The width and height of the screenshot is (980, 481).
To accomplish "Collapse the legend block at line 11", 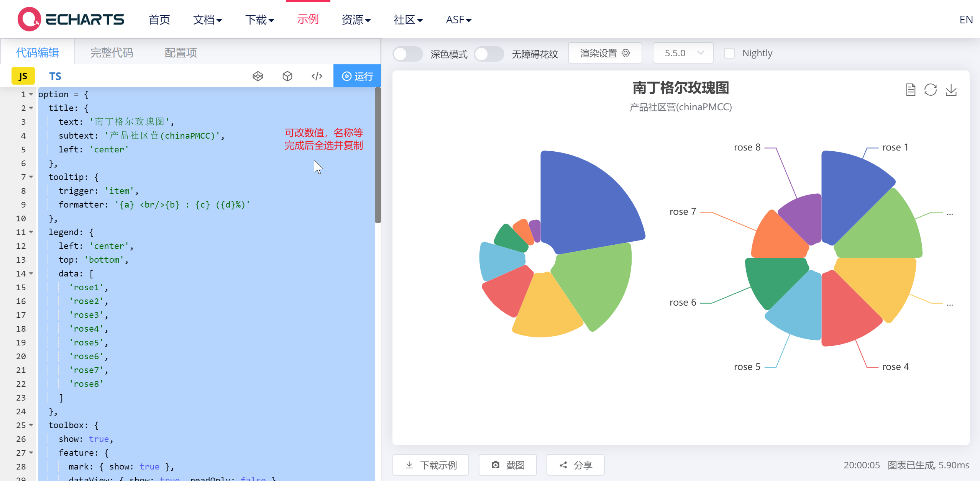I will point(31,232).
